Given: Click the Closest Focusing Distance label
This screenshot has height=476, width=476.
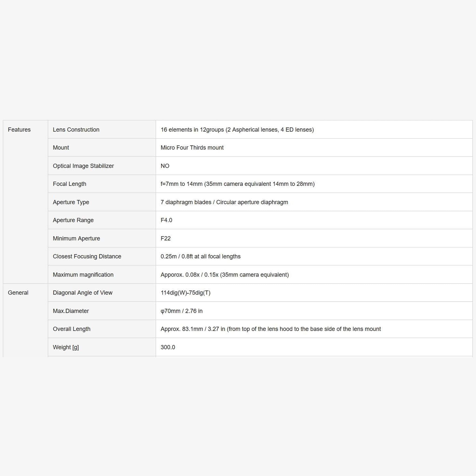Looking at the screenshot, I should [87, 256].
